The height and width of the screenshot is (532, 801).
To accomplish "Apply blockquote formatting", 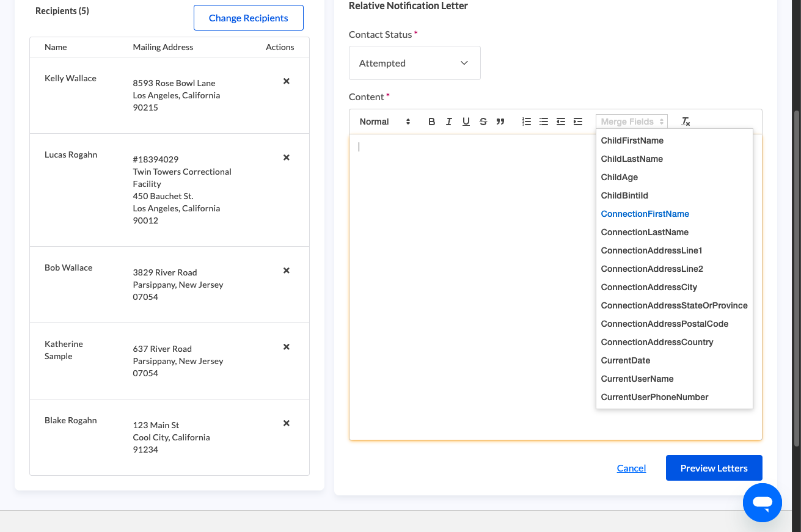I will (x=500, y=122).
